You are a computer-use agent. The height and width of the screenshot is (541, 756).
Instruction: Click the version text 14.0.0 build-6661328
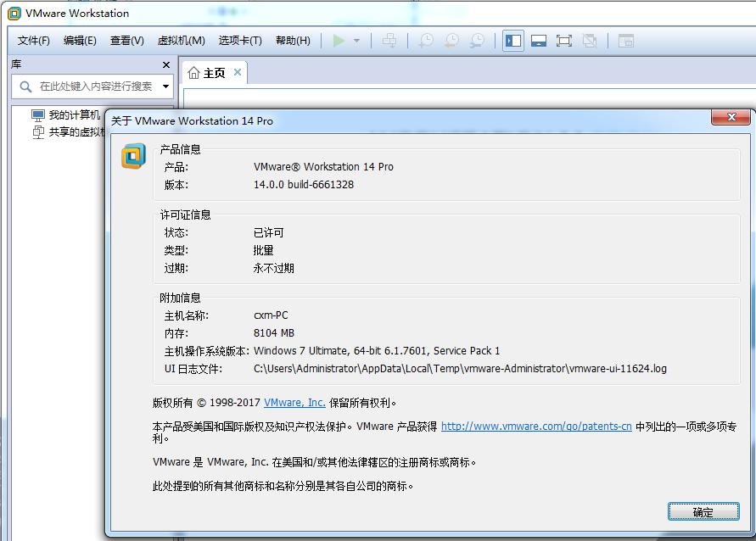point(304,185)
